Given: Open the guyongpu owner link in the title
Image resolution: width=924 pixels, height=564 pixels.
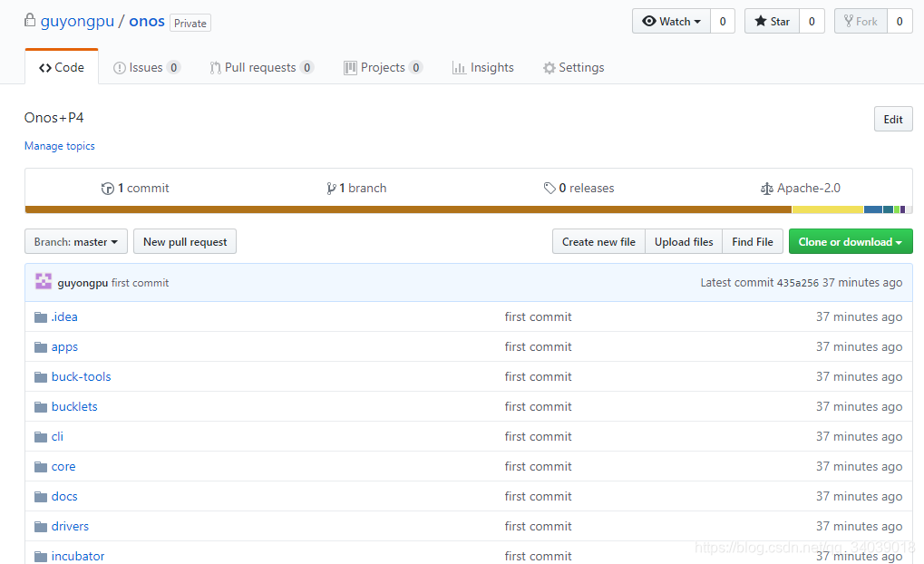Looking at the screenshot, I should click(x=77, y=21).
